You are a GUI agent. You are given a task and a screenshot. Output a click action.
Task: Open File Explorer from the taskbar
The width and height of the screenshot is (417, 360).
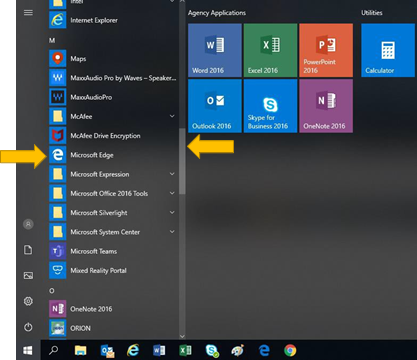point(80,350)
